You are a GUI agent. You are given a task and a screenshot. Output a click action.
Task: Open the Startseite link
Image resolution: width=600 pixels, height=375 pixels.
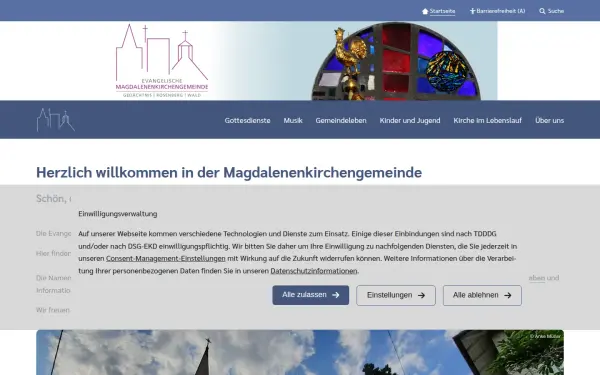442,11
